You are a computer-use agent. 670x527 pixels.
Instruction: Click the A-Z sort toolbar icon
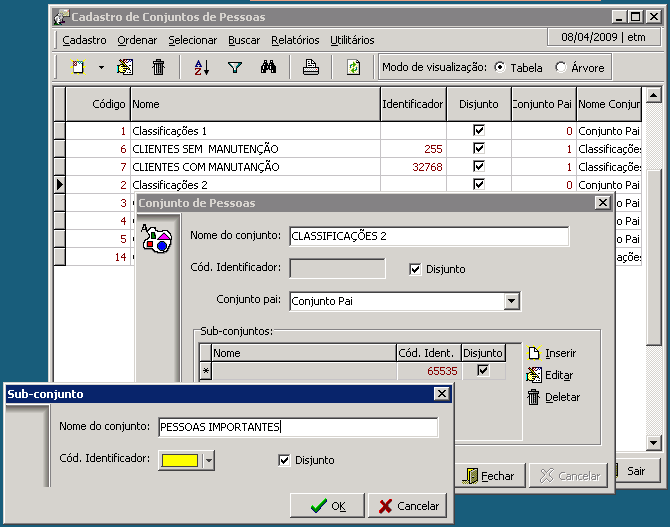(201, 67)
